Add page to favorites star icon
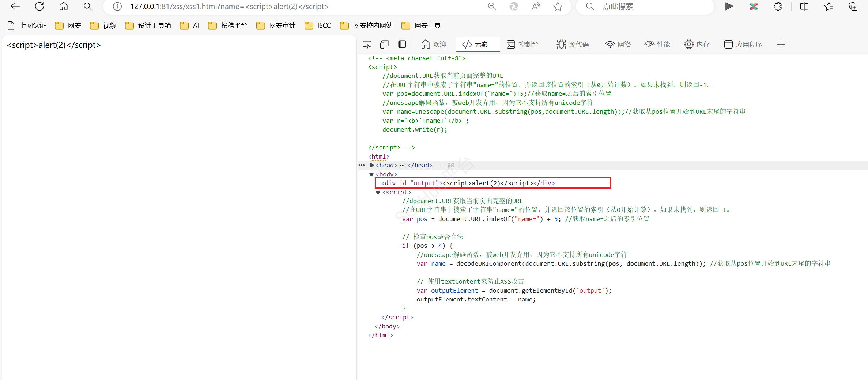This screenshot has width=868, height=380. [558, 7]
